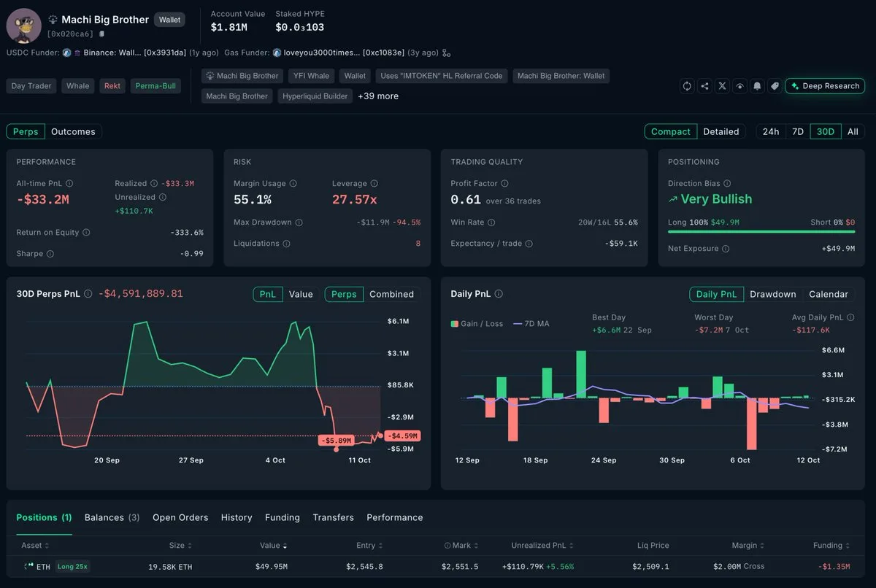
Task: Click info icon next to Avg Daily PnL
Action: tap(850, 317)
